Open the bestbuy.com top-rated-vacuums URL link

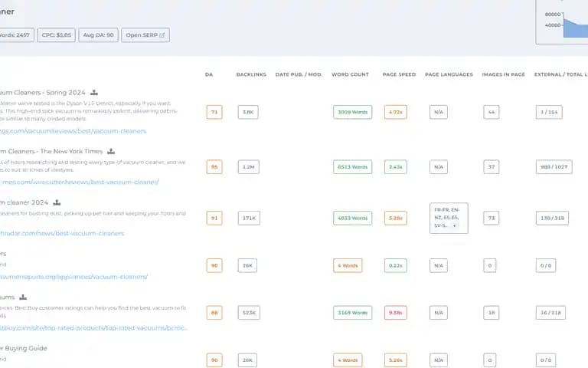point(93,328)
